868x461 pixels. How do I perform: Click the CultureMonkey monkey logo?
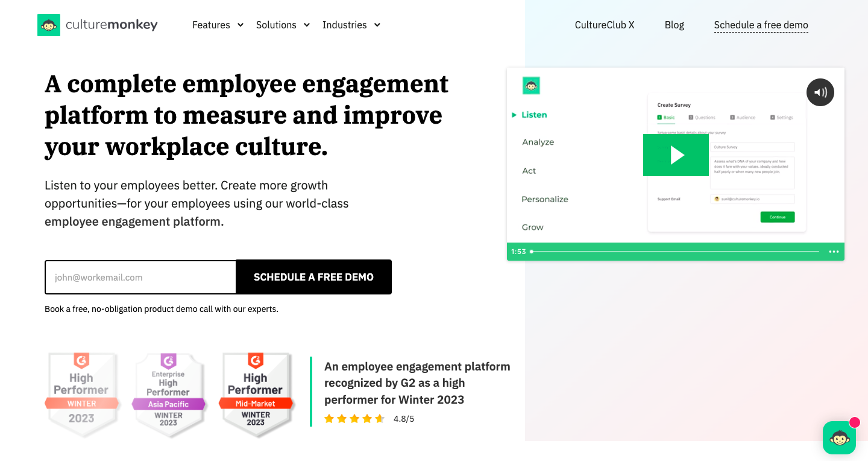[x=49, y=25]
